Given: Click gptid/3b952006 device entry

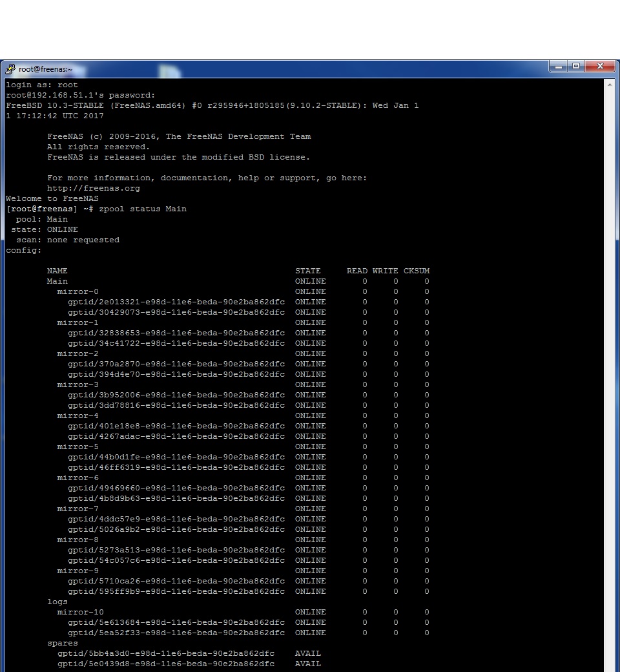Looking at the screenshot, I should click(x=176, y=395).
